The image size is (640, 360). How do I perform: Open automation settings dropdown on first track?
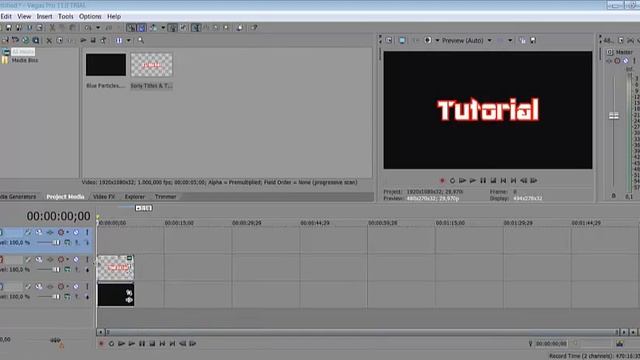68,232
